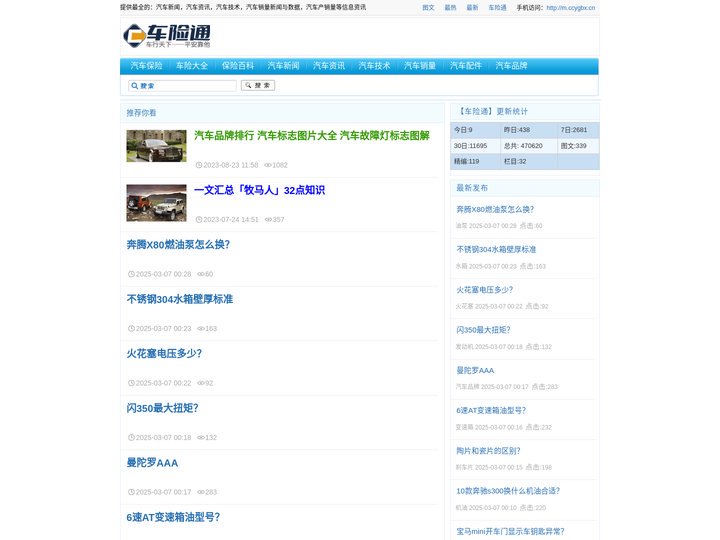Open 汽车品牌 navigation tab
Viewport: 720px width, 540px height.
click(x=511, y=66)
